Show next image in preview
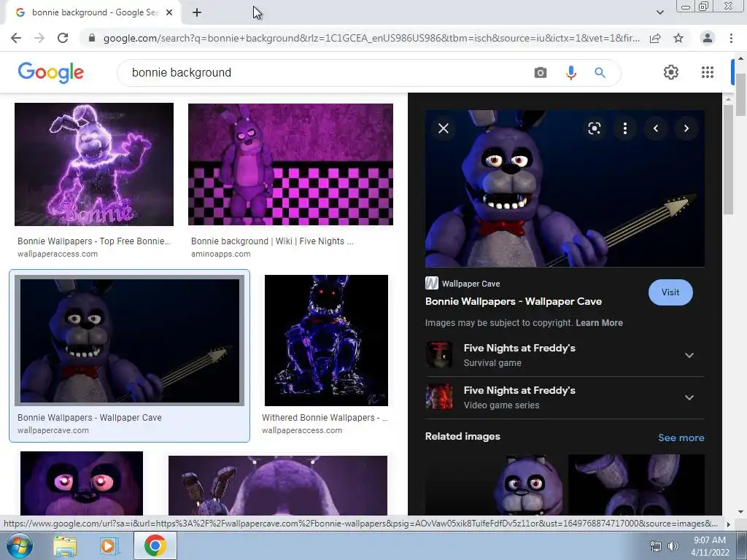This screenshot has width=747, height=560. (x=686, y=128)
